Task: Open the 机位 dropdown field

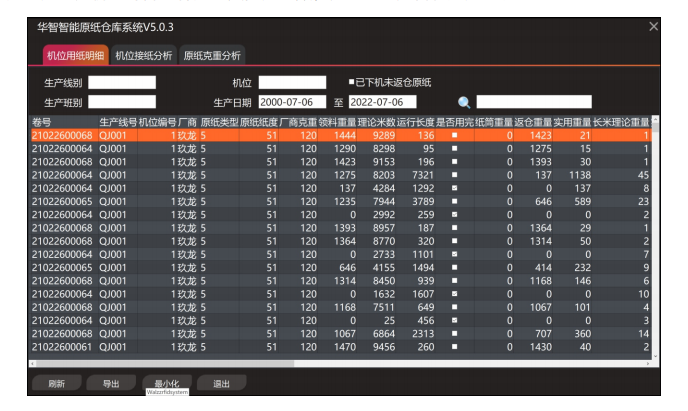Action: pos(292,82)
